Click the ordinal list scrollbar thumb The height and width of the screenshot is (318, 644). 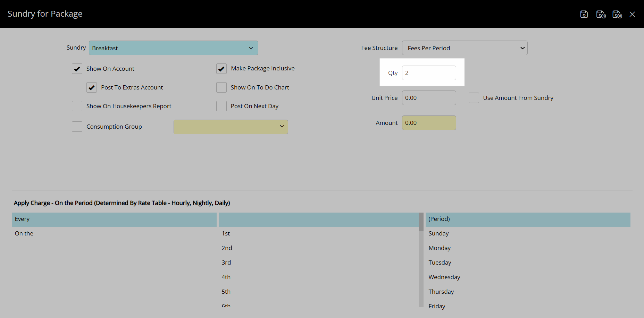(x=421, y=222)
